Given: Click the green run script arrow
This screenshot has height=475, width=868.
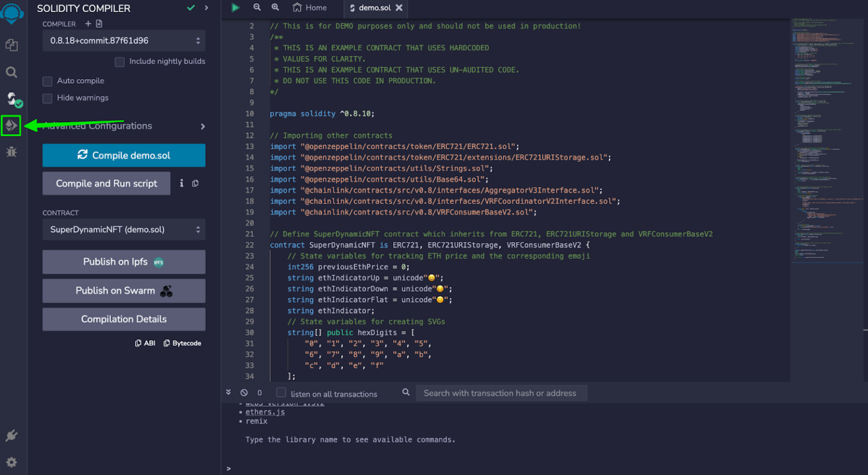Looking at the screenshot, I should click(236, 8).
